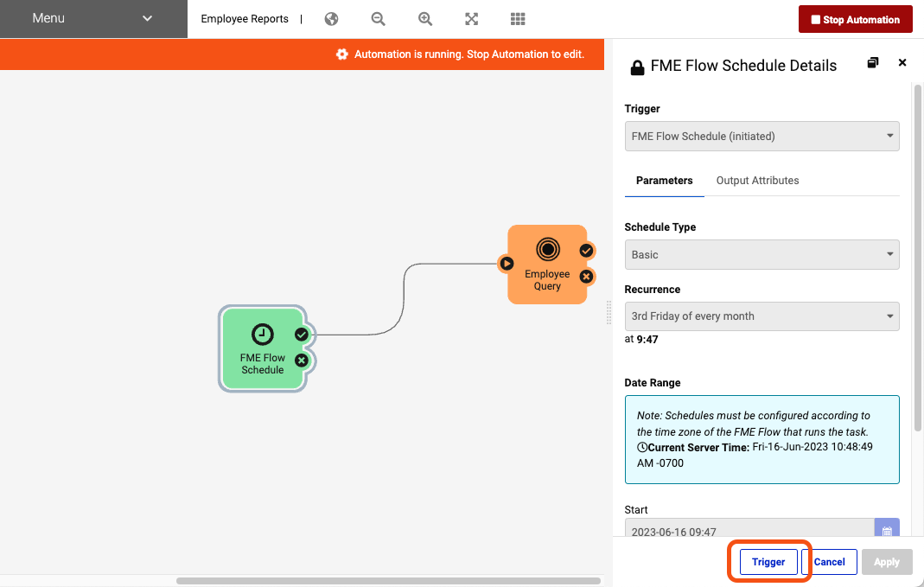The image size is (924, 587).
Task: Fit workflow to screen with arrows icon
Action: coord(471,19)
